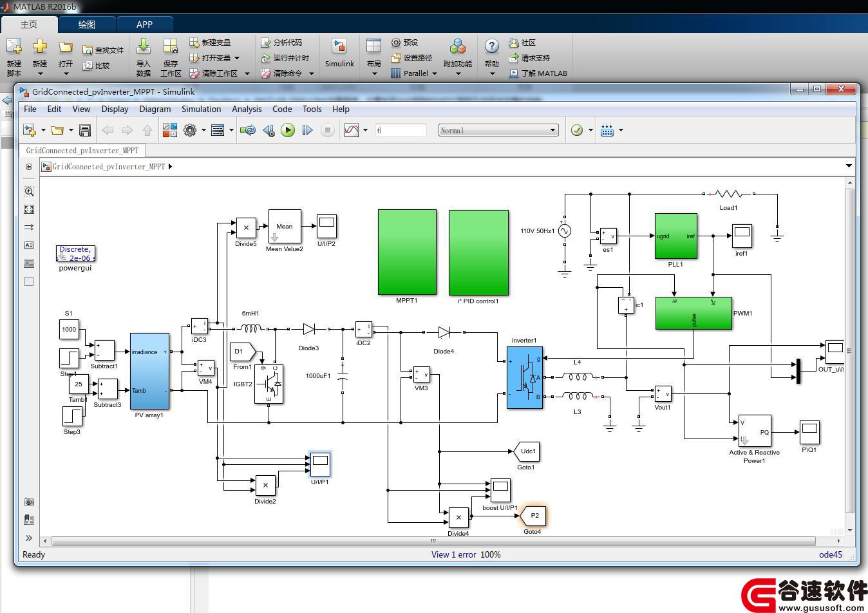The width and height of the screenshot is (868, 613).
Task: Open the Tools menu
Action: (x=312, y=109)
